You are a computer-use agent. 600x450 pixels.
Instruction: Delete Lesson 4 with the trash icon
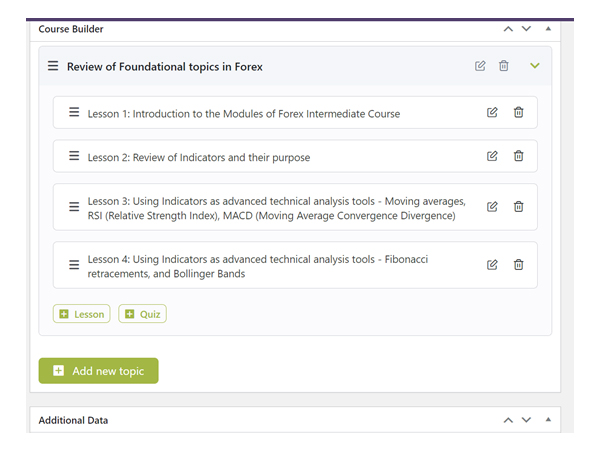(518, 265)
